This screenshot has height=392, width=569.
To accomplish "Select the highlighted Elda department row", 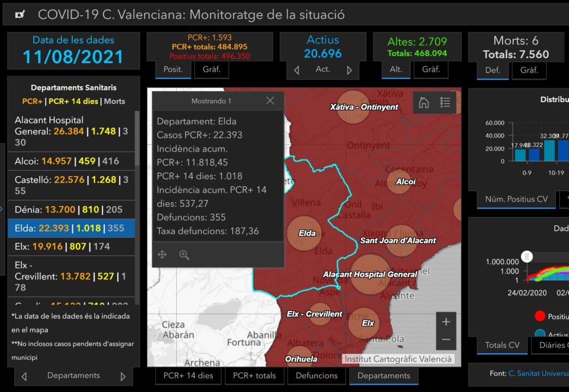I will coord(71,228).
